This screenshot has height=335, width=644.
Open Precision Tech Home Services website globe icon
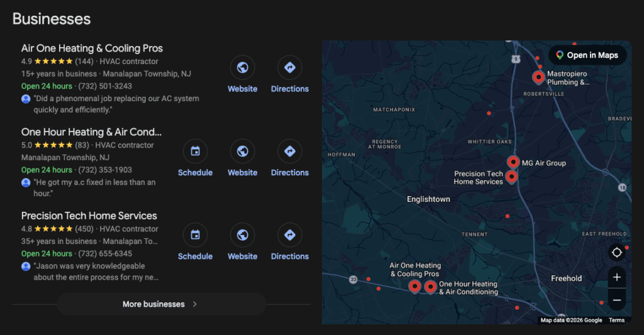click(x=242, y=235)
